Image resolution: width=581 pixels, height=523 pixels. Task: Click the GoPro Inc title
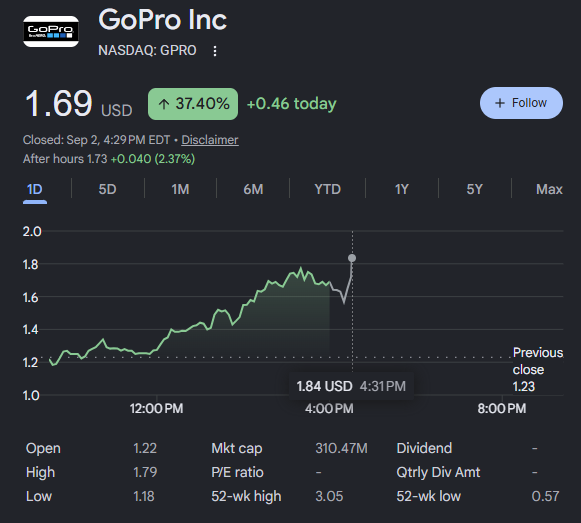coord(162,19)
